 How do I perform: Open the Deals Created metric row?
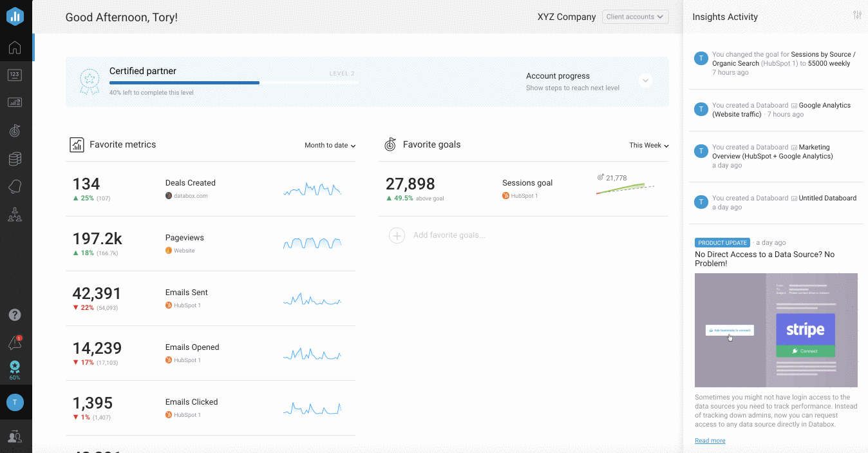[211, 189]
